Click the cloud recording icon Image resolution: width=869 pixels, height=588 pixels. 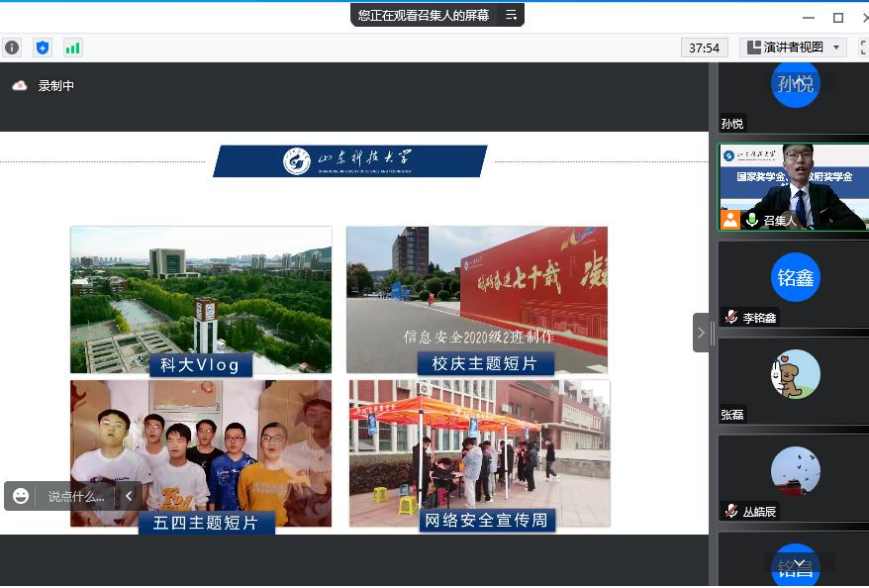tap(20, 86)
